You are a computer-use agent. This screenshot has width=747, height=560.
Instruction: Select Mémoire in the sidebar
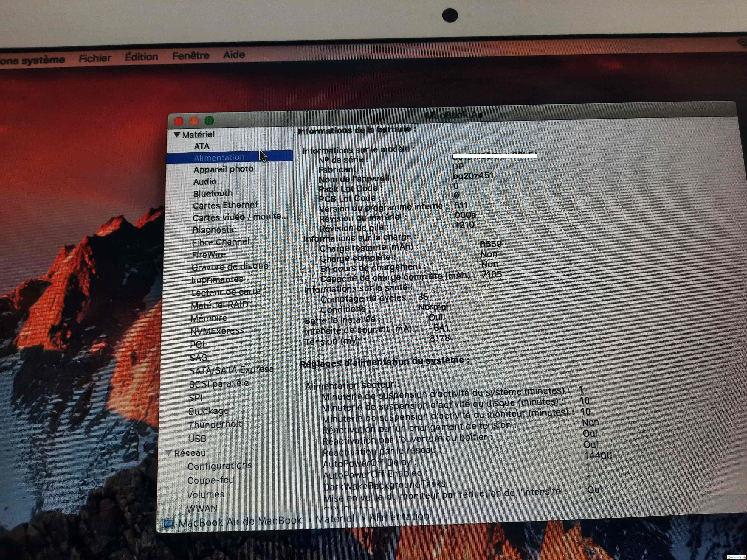(209, 318)
